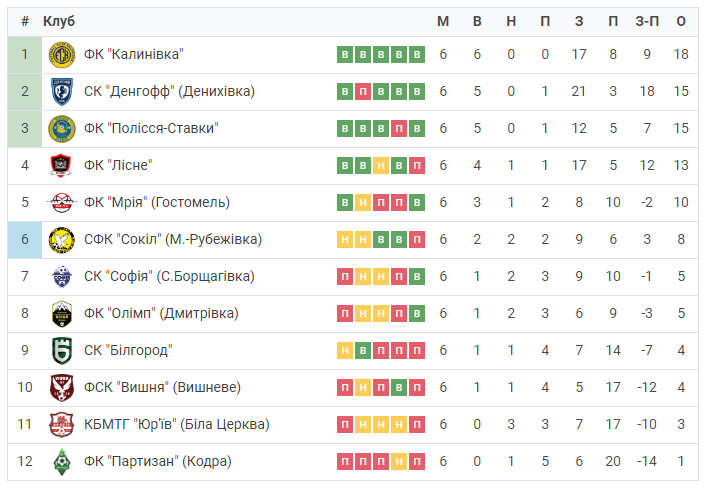Click the ФК "Партизан" green emblem

(62, 461)
